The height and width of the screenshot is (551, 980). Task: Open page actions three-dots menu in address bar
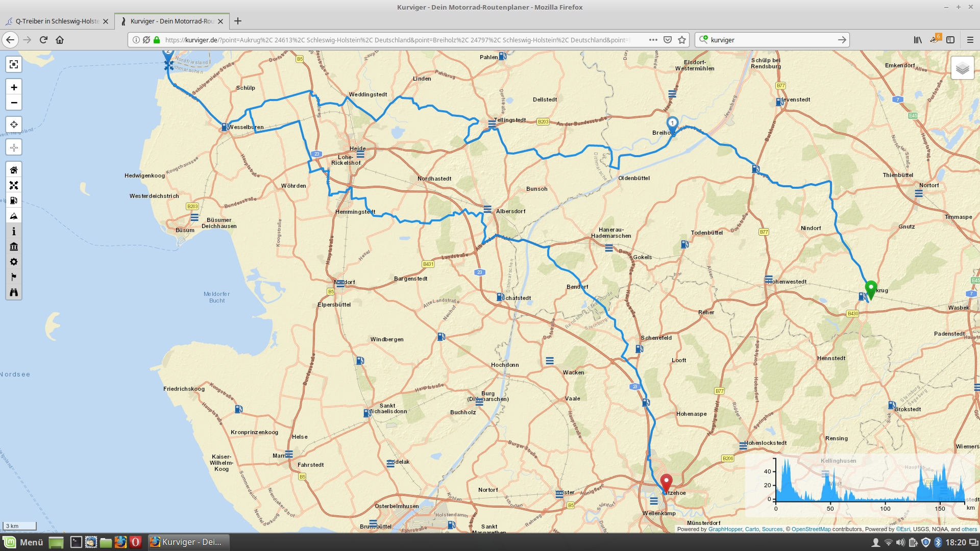tap(653, 40)
